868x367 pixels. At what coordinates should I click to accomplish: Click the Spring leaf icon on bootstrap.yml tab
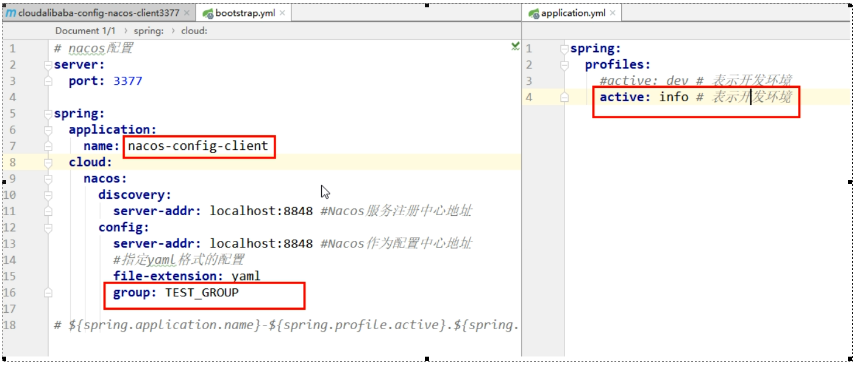click(207, 13)
